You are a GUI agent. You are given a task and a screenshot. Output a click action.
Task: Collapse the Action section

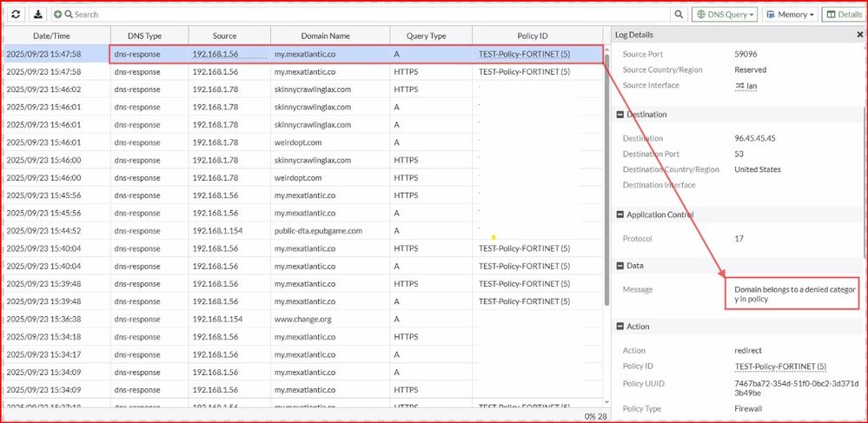pos(620,327)
